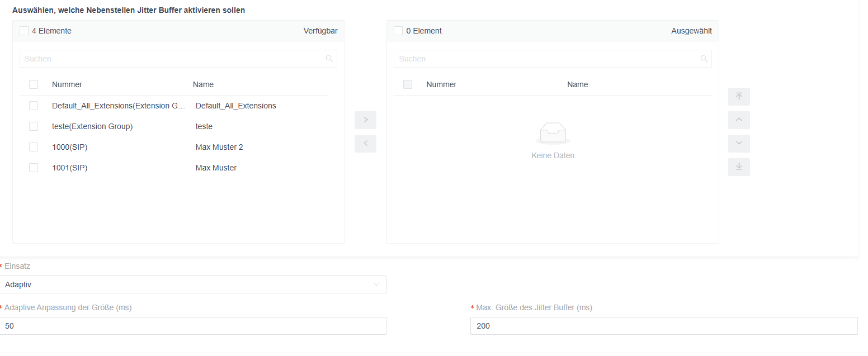Toggle the '4 Elemente' select-all checkbox
The height and width of the screenshot is (356, 868).
coord(24,31)
